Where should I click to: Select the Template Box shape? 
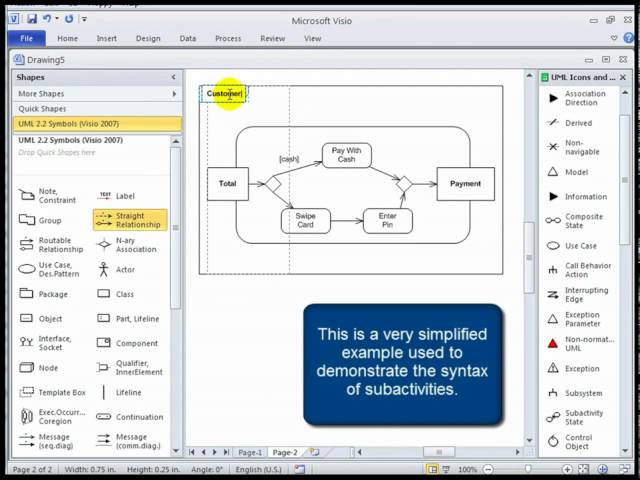52,392
